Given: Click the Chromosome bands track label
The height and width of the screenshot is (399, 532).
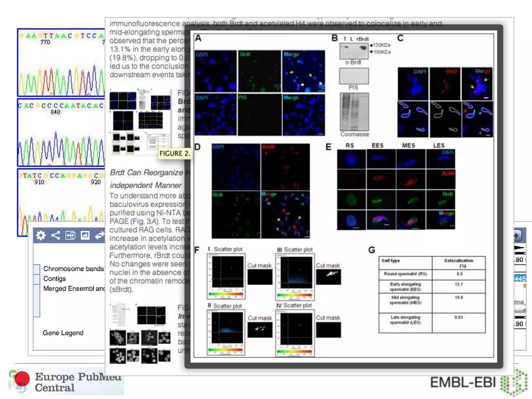Looking at the screenshot, I should (x=73, y=269).
